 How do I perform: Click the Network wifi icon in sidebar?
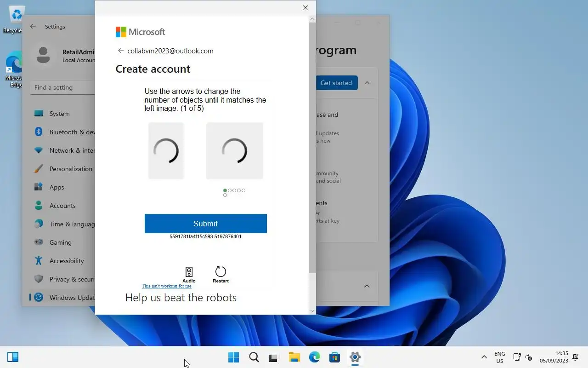point(39,150)
